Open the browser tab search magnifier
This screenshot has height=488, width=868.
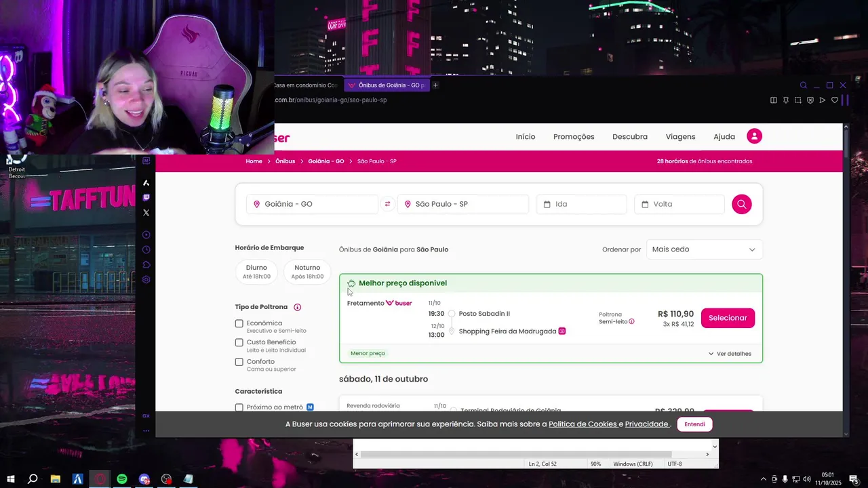[804, 85]
